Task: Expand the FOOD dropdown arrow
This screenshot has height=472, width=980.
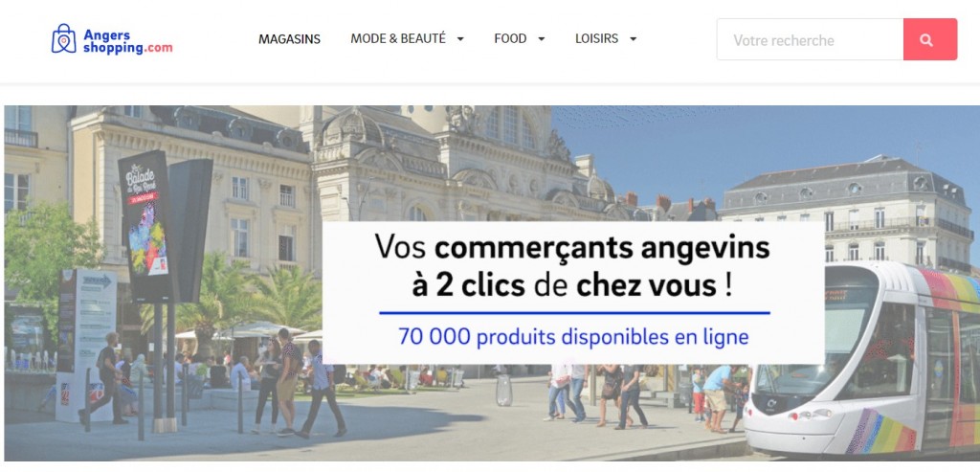Action: click(x=542, y=39)
